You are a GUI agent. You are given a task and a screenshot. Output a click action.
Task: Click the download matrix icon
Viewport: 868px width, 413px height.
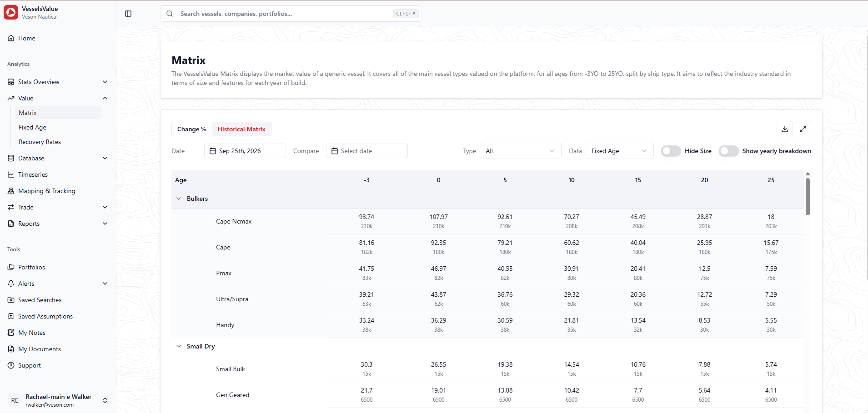coord(785,129)
